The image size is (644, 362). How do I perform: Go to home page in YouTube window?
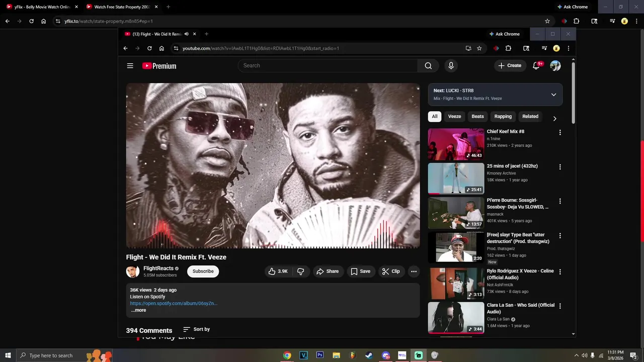click(162, 48)
